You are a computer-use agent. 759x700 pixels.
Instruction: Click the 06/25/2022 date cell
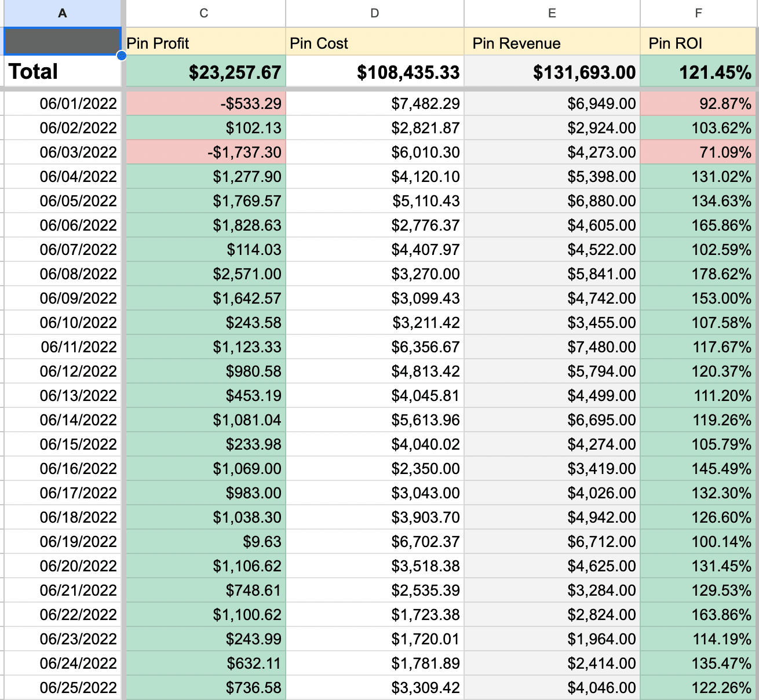pos(62,688)
